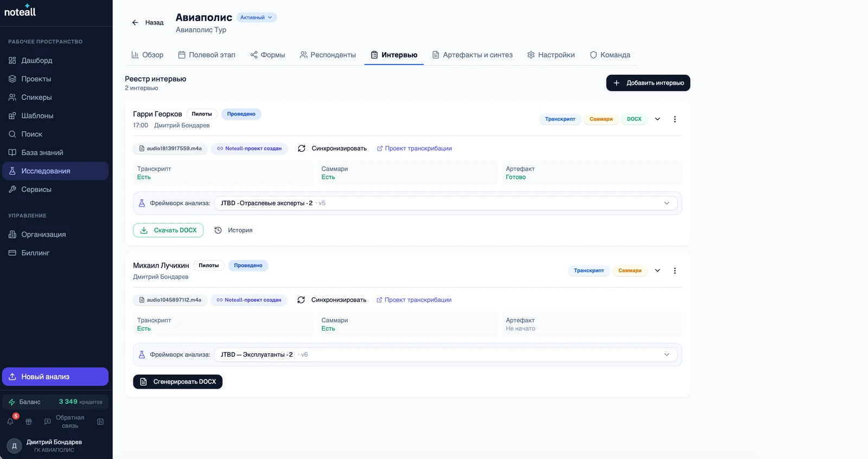Click the gift icon in sidebar footer
This screenshot has width=868, height=459.
click(x=29, y=421)
